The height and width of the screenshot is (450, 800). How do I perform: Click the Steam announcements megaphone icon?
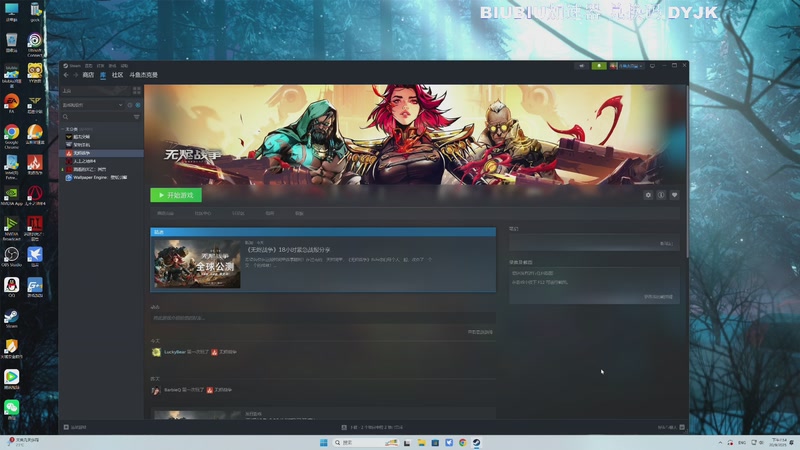581,66
